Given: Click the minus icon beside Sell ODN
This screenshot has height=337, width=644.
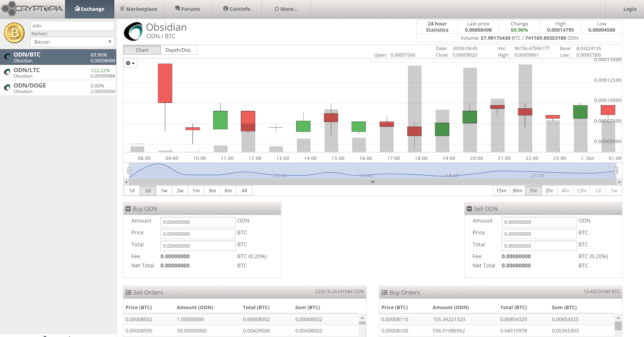Looking at the screenshot, I should pos(469,209).
